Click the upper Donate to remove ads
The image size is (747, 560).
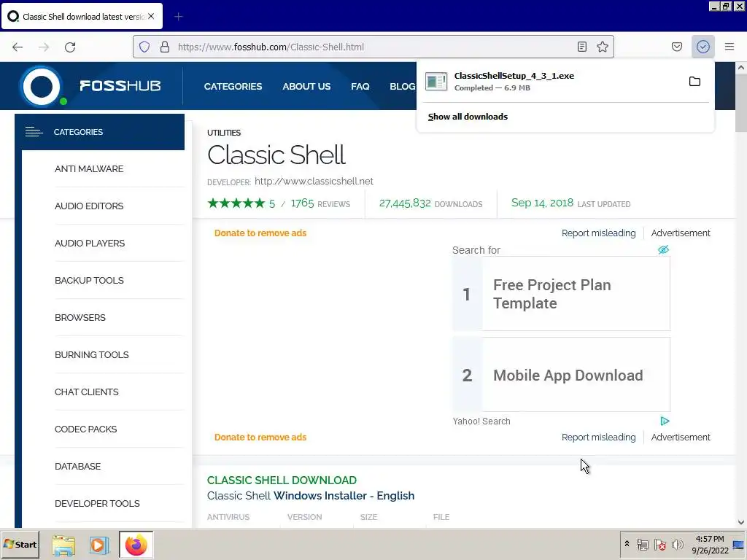(260, 233)
